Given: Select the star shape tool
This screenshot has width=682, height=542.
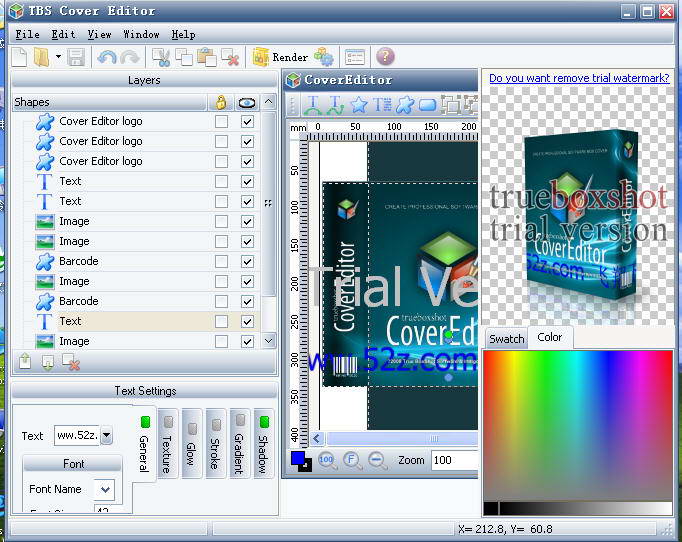Looking at the screenshot, I should 359,105.
